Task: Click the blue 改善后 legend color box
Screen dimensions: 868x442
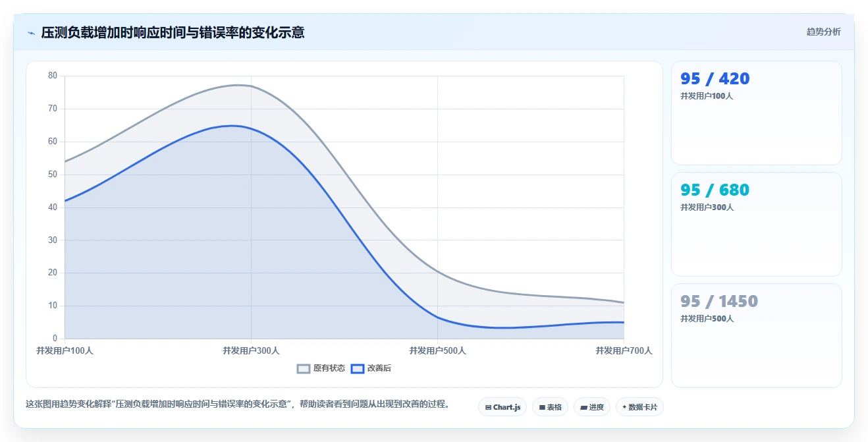Action: [x=357, y=368]
